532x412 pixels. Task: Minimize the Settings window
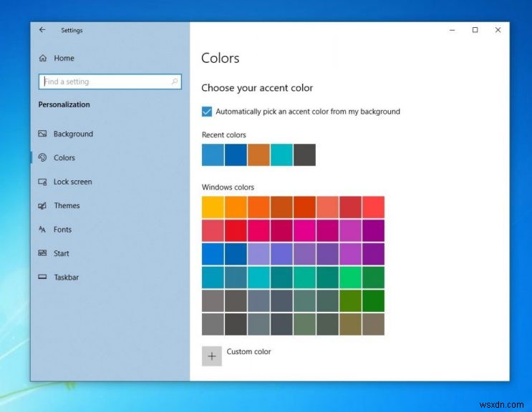pos(452,30)
